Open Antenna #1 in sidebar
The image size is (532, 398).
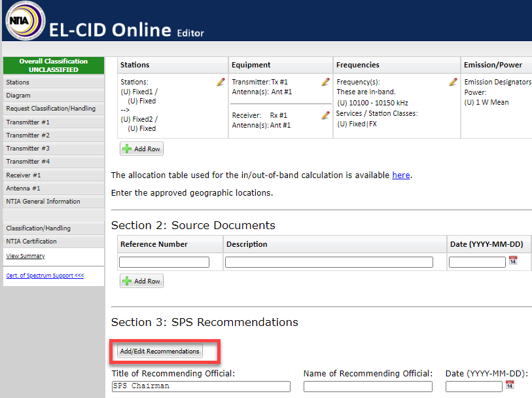tap(54, 189)
